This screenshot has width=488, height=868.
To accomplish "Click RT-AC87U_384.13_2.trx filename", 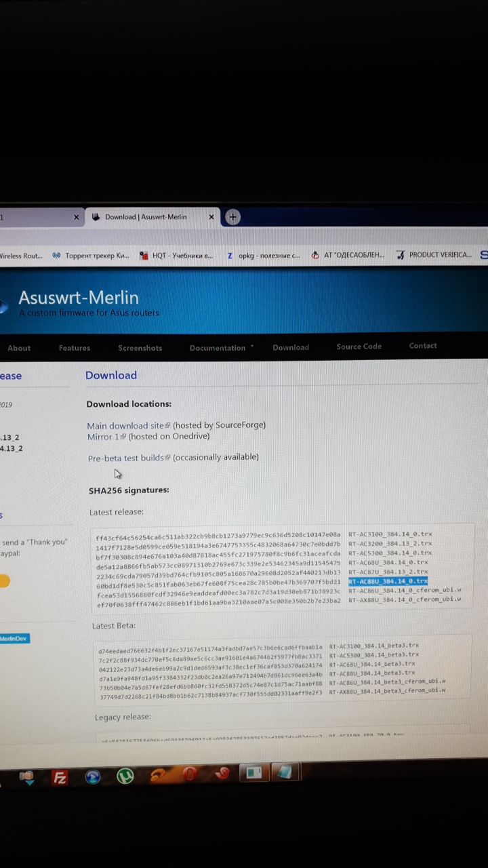I will pyautogui.click(x=388, y=572).
